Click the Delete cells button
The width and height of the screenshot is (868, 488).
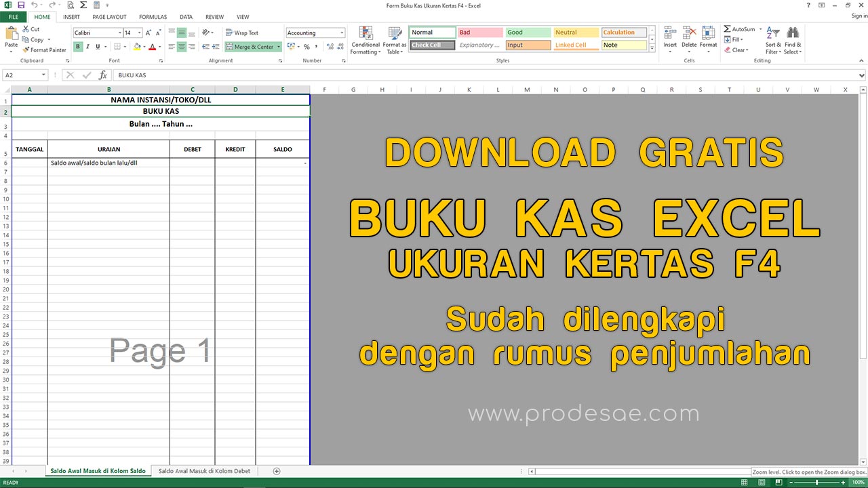(689, 39)
